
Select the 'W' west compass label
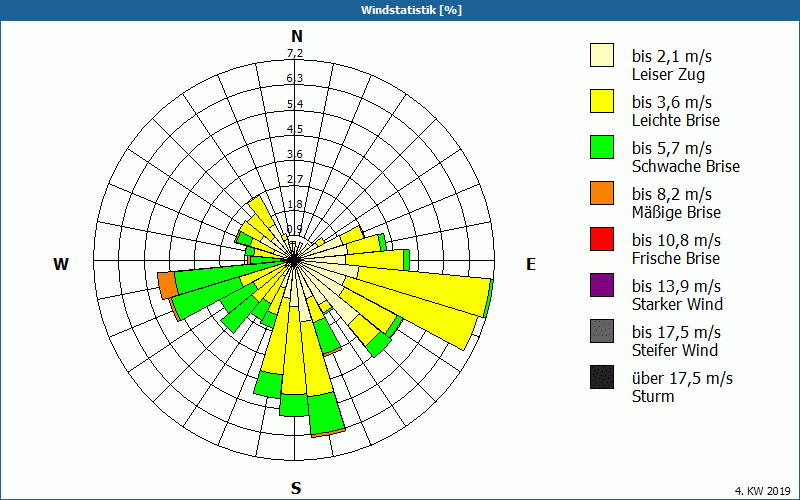click(x=62, y=264)
